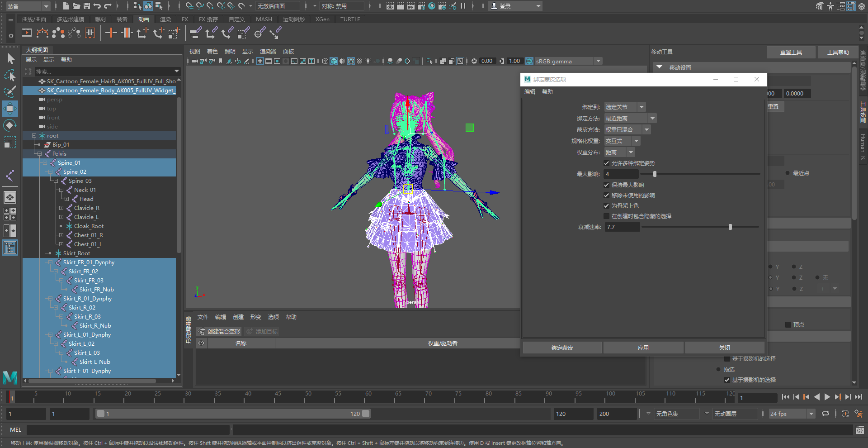This screenshot has height=448, width=868.
Task: Click the 应用 button
Action: 643,348
